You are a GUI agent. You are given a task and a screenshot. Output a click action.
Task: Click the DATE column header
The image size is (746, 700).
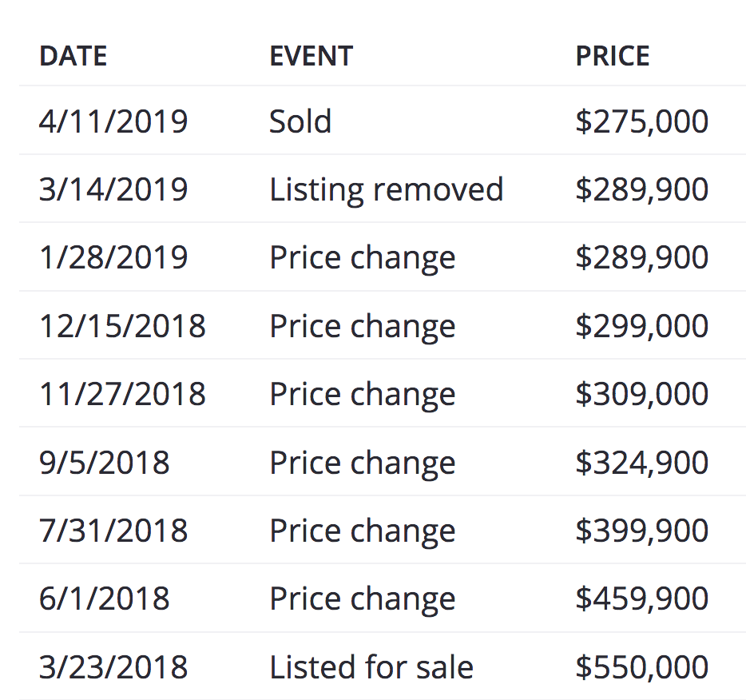click(x=73, y=56)
